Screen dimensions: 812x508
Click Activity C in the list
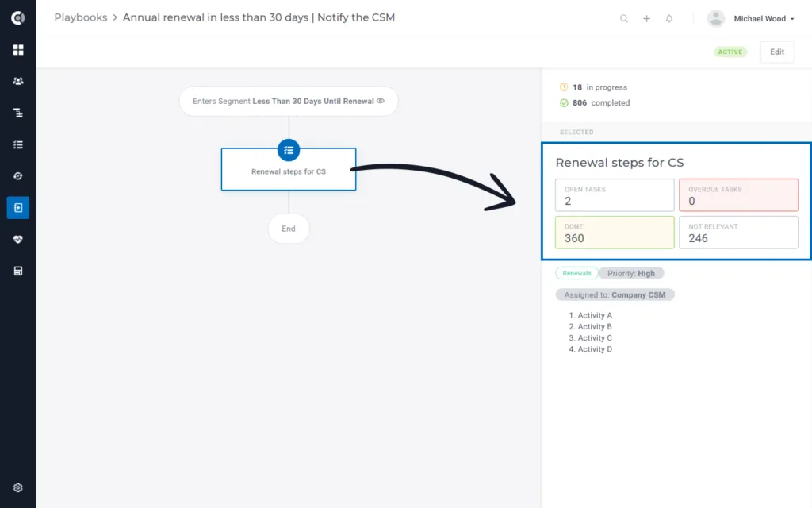click(x=595, y=338)
